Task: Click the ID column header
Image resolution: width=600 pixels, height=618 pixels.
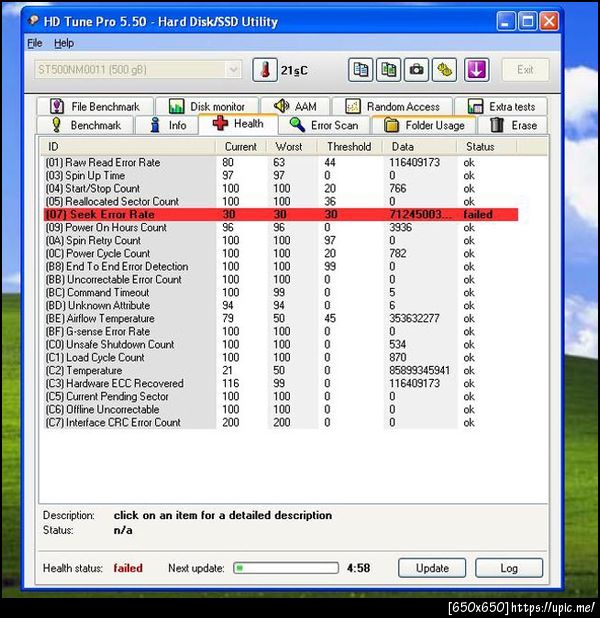Action: tap(128, 147)
